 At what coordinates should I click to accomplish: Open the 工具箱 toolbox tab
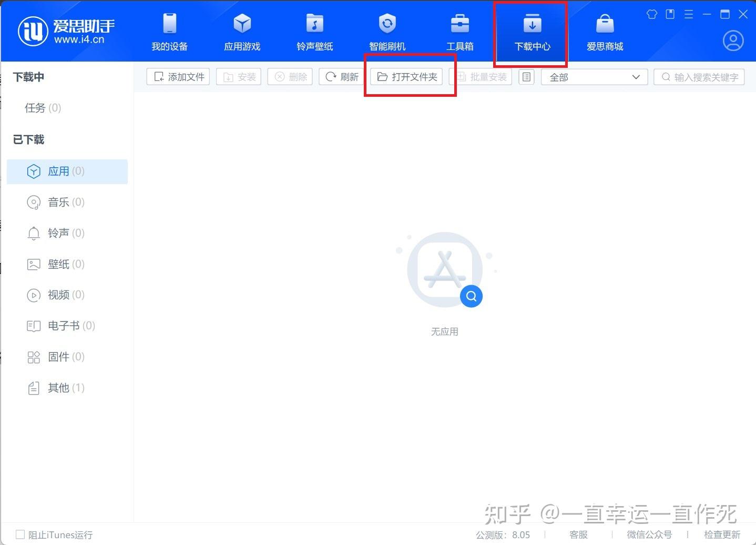(x=459, y=32)
